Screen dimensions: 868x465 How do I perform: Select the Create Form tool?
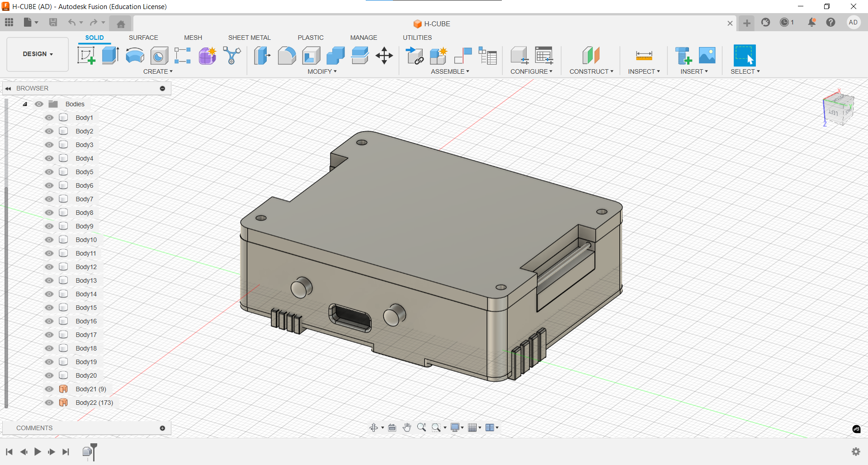208,56
